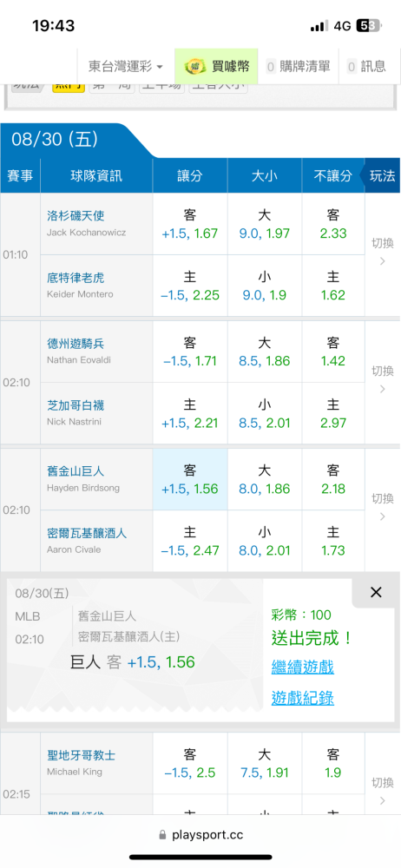Image resolution: width=401 pixels, height=868 pixels.
Task: Toggle Giants 客 +1.5, 1.56 spread selection
Action: point(190,479)
